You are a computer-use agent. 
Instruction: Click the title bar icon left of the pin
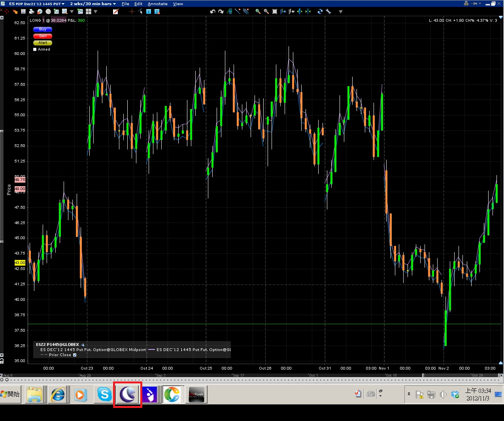[x=466, y=4]
